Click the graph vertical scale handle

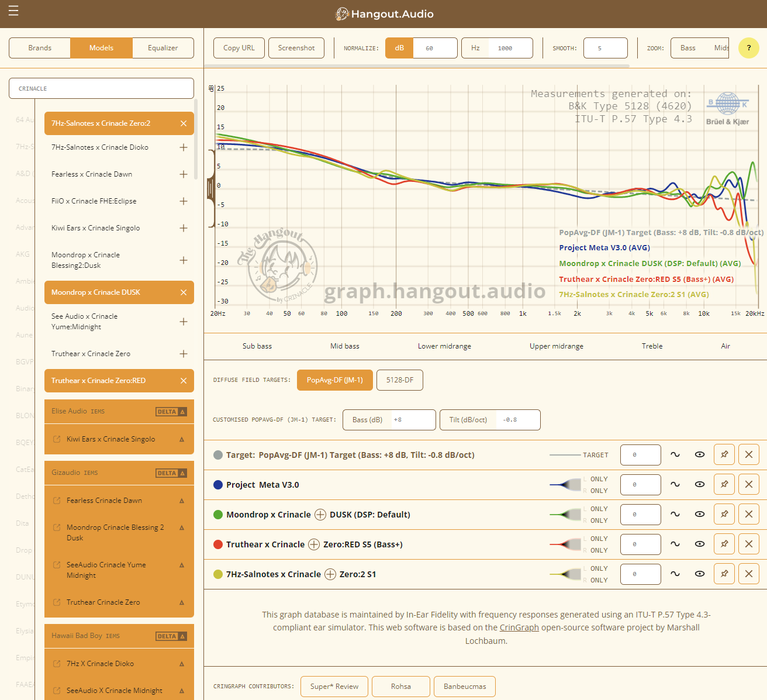(210, 188)
